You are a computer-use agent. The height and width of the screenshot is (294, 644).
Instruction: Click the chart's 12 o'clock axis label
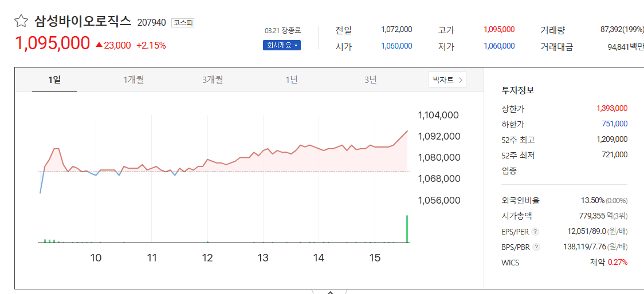click(207, 258)
